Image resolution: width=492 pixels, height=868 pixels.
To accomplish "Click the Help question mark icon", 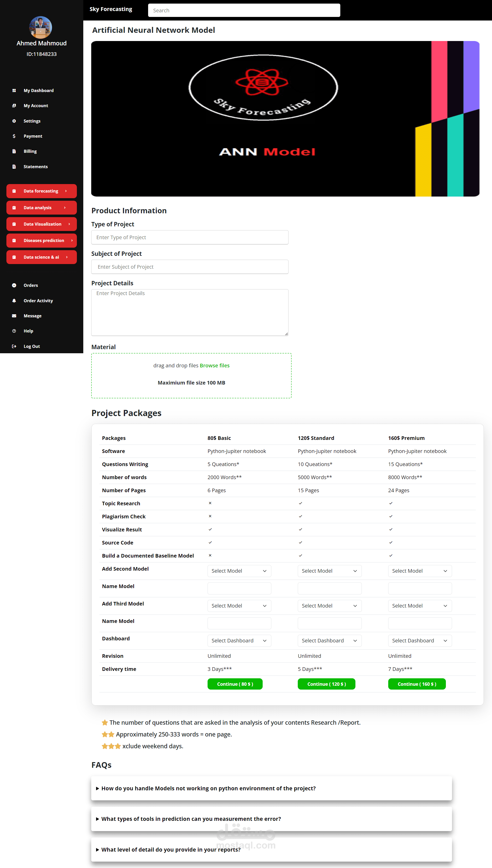I will click(x=14, y=331).
